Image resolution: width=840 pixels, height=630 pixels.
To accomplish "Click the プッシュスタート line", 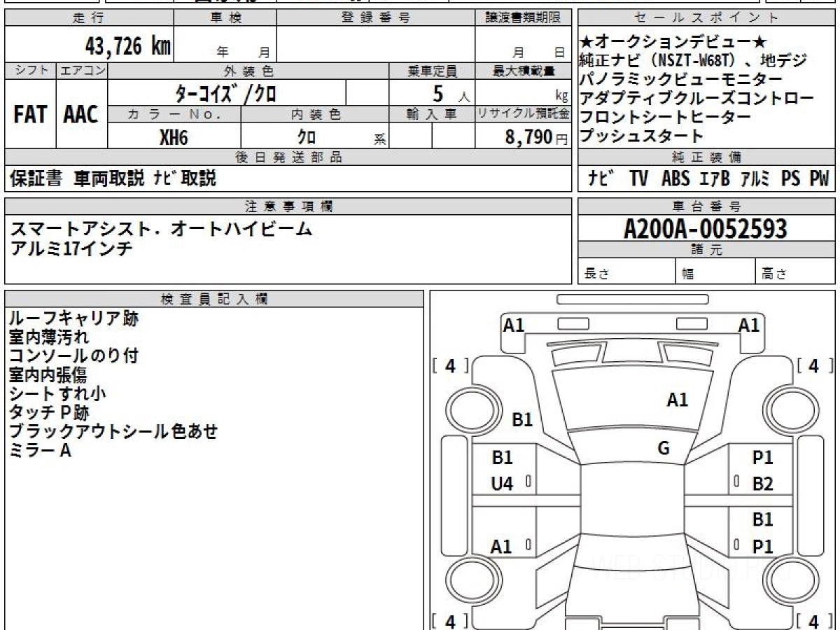I will (641, 136).
